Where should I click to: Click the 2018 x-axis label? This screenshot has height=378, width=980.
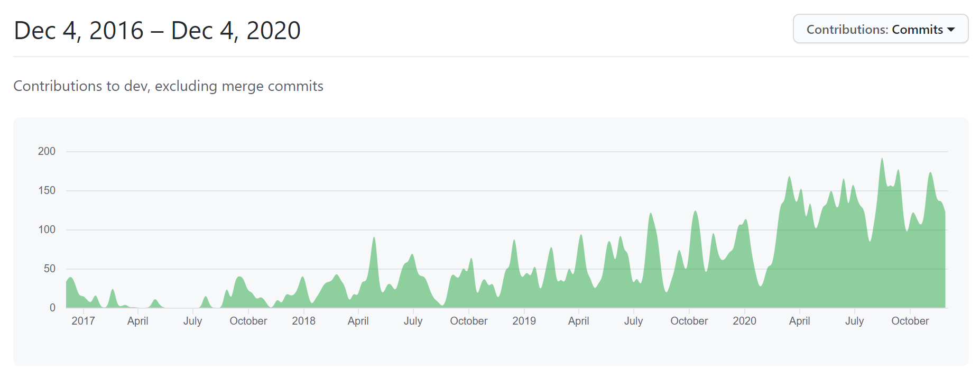(303, 321)
